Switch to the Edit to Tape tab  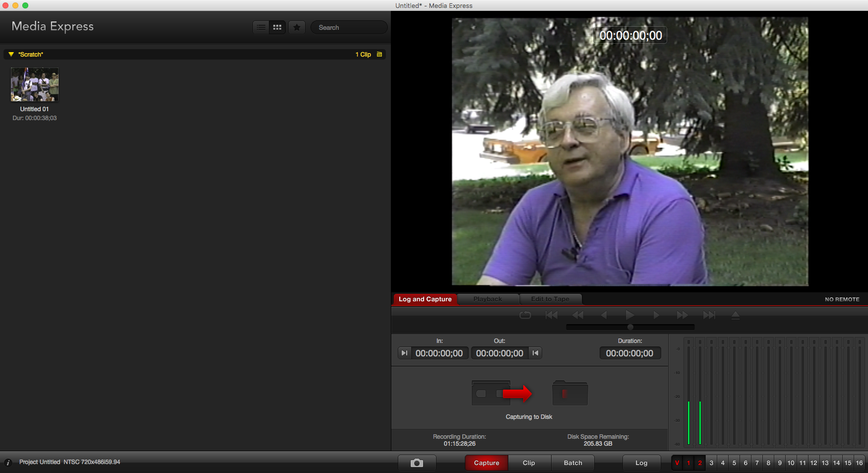click(x=550, y=299)
